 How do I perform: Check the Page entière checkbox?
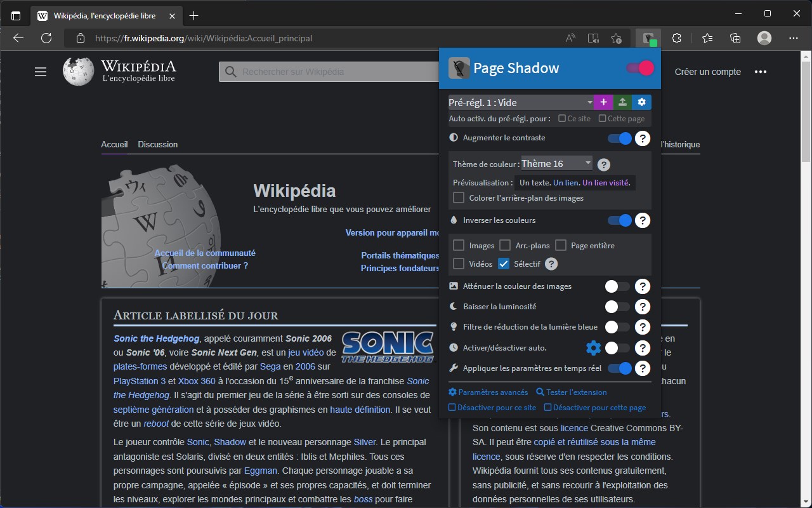pyautogui.click(x=561, y=245)
